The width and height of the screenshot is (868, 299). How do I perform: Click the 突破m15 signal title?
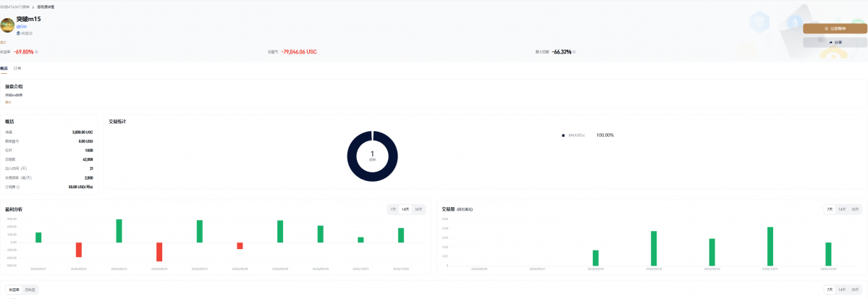[28, 20]
